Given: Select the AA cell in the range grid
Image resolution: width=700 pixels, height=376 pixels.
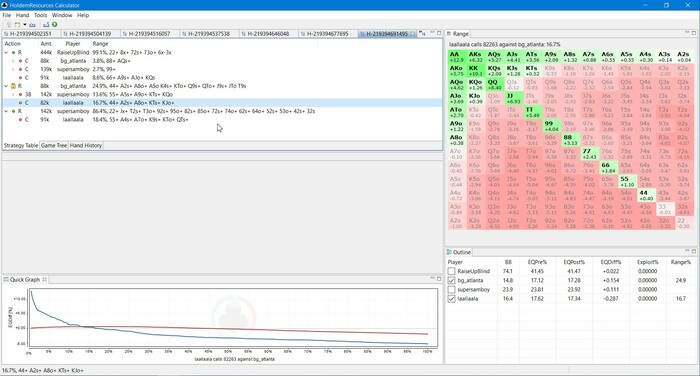Looking at the screenshot, I should pos(457,56).
